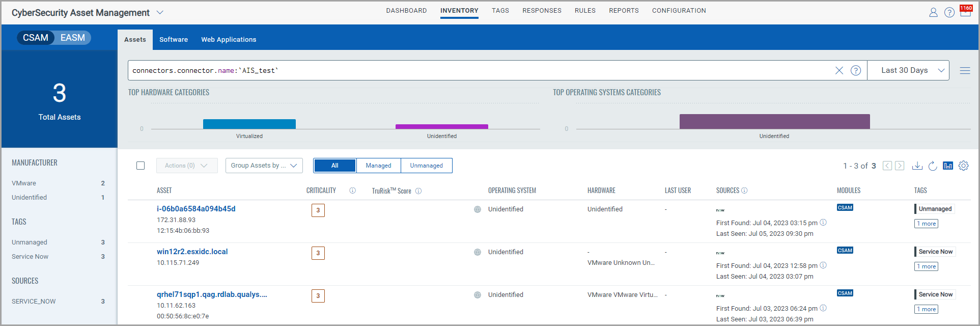Expand CyberSecurity Asset Management app picker
Screen dimensions: 980x326
(160, 12)
